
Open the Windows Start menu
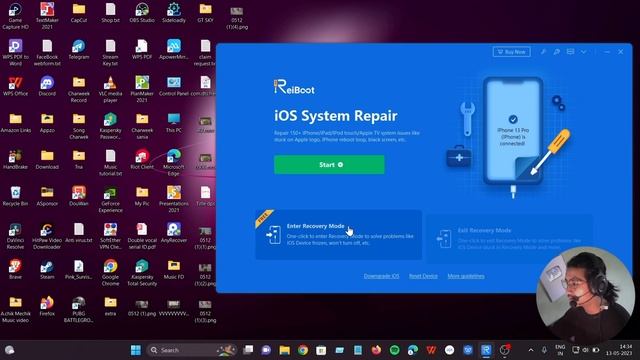136,350
